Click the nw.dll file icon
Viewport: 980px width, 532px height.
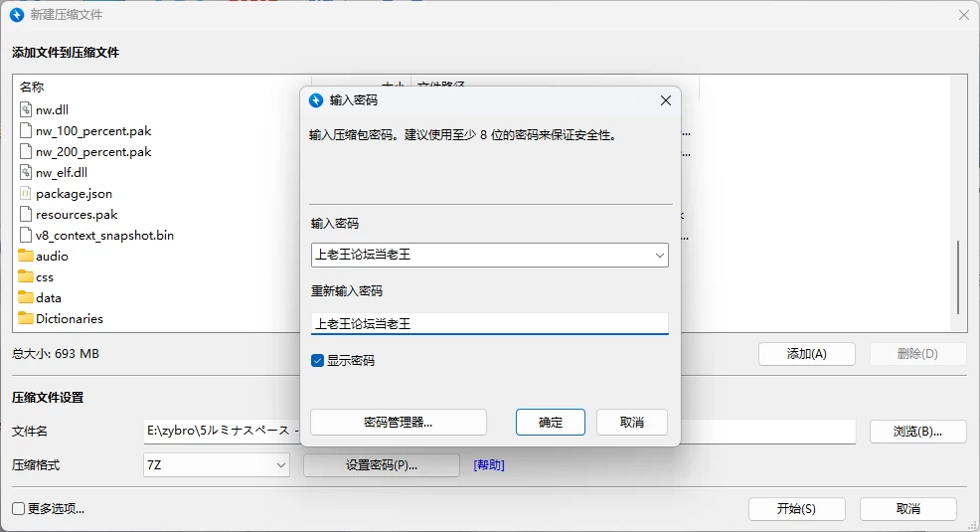[26, 110]
